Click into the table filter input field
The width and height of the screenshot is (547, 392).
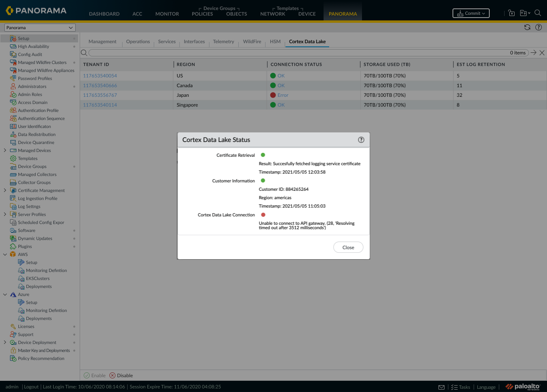[308, 53]
